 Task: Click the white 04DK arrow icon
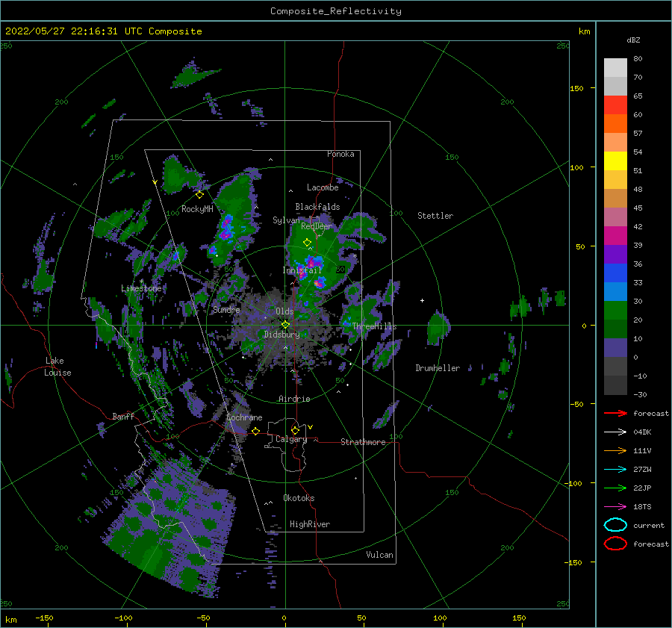pos(615,432)
